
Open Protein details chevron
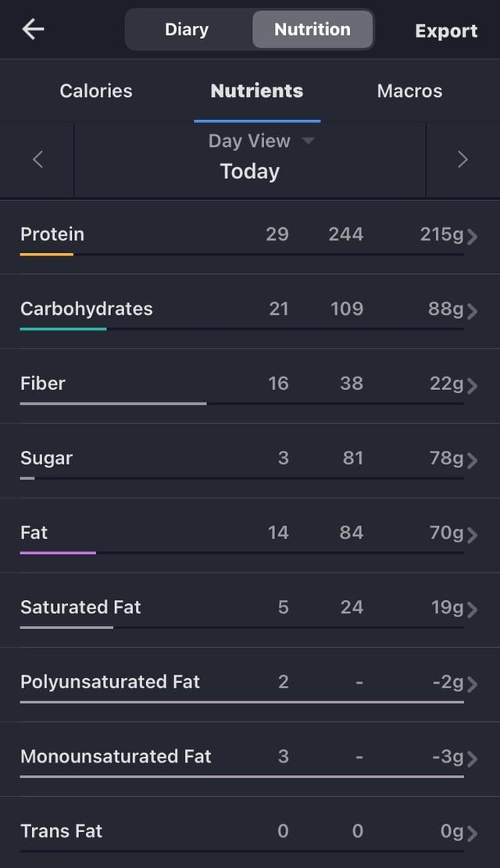click(x=472, y=237)
